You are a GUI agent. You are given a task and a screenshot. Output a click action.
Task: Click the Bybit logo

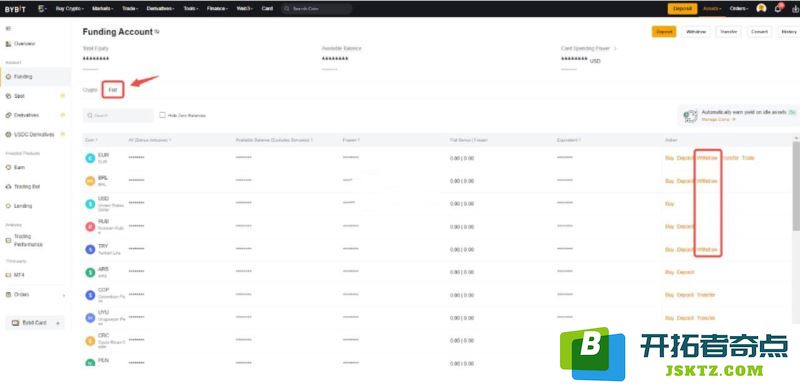15,9
